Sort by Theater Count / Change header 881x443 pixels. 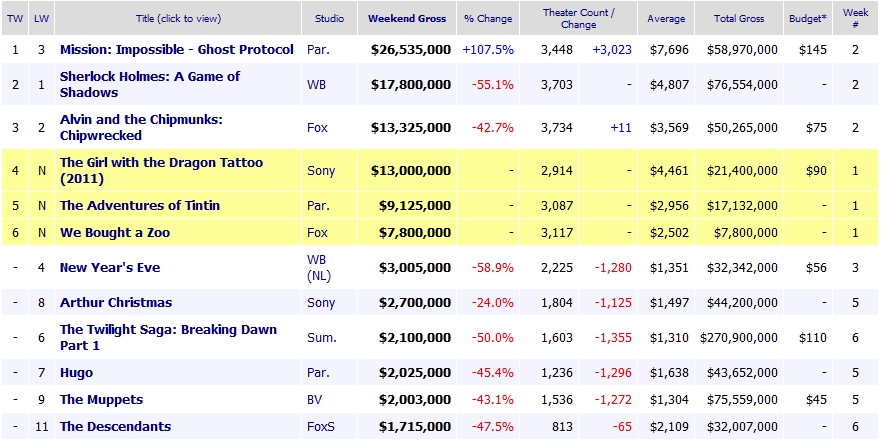click(x=579, y=19)
